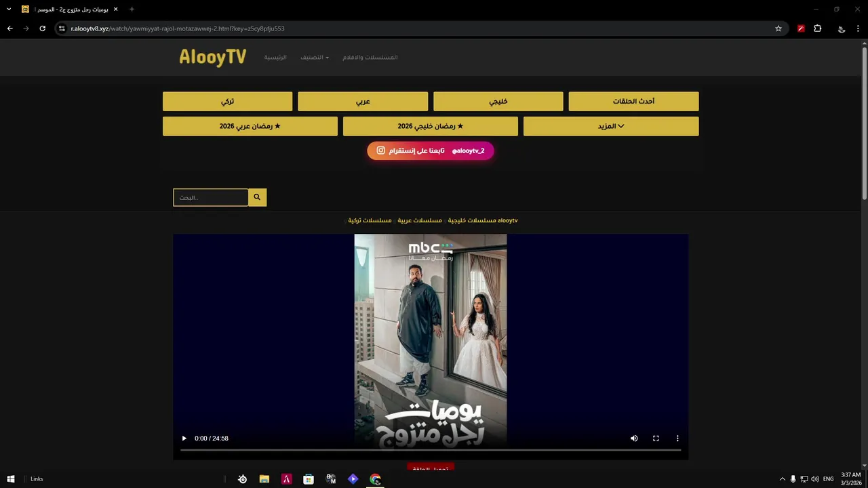Open Microsoft Store from the taskbar

click(x=309, y=479)
